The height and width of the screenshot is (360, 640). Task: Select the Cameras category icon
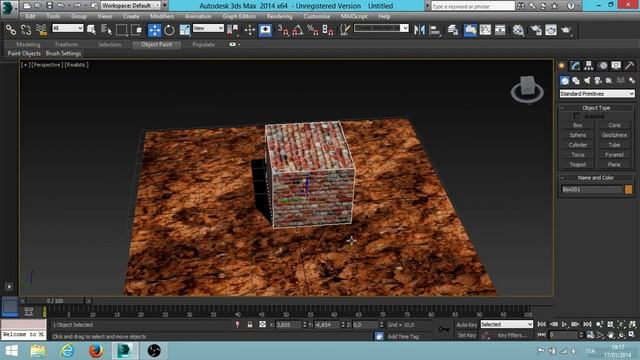(x=598, y=81)
